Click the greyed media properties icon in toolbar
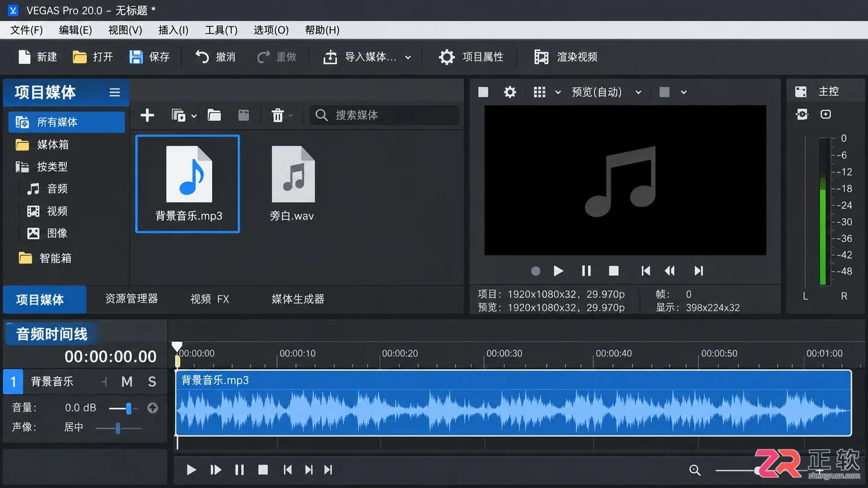Screen dimensions: 868x488 (x=244, y=115)
